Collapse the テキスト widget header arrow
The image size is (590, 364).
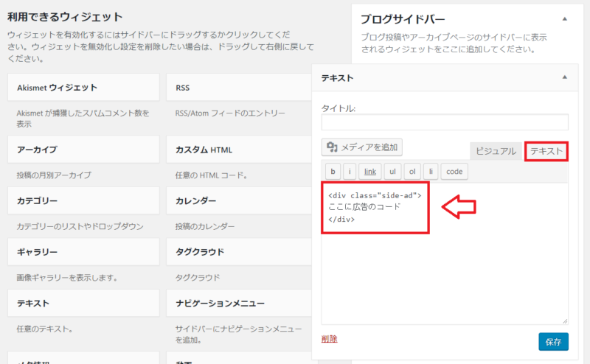point(564,77)
